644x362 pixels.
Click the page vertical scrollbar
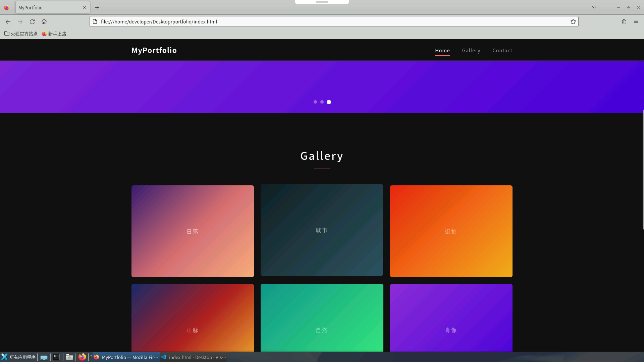pos(643,170)
